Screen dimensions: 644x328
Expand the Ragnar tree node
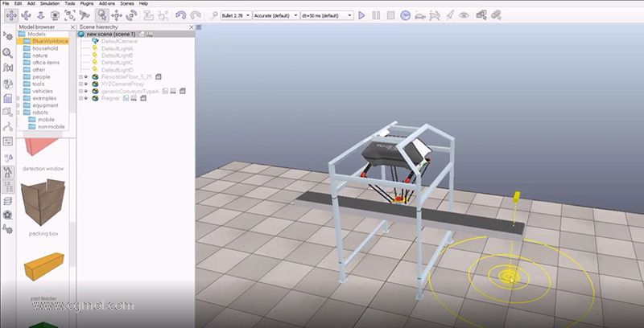81,98
